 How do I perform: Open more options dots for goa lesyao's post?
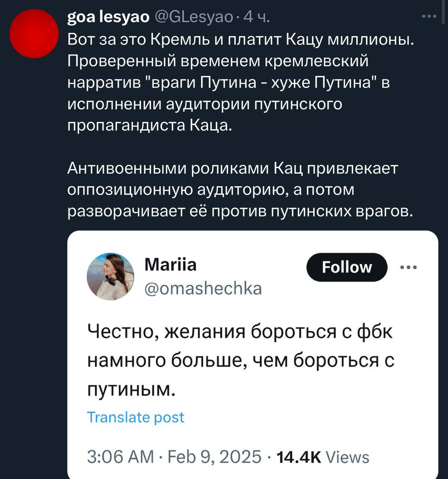[x=429, y=16]
